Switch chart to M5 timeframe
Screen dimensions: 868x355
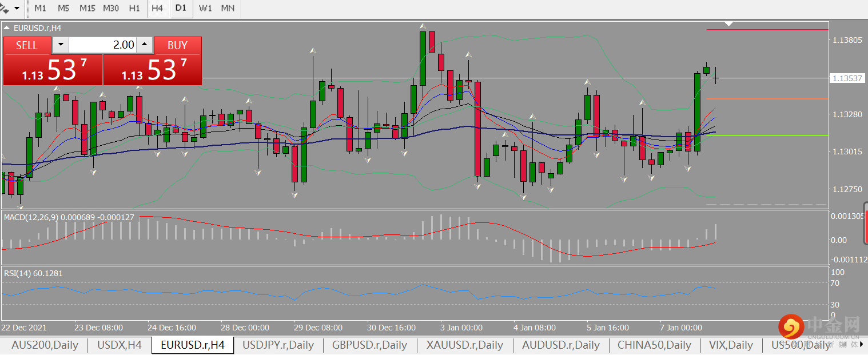(63, 8)
